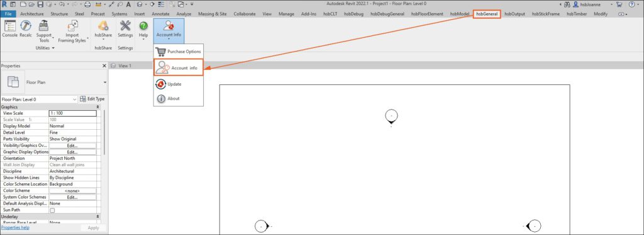Click the Thin Lines icon
Viewport: 644px width, 235px height.
162,4
